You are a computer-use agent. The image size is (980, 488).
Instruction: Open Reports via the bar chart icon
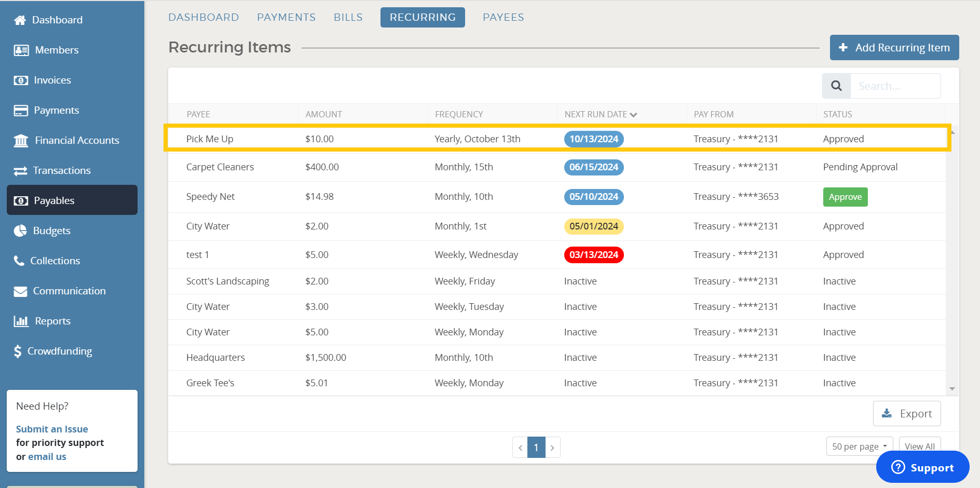click(x=21, y=321)
